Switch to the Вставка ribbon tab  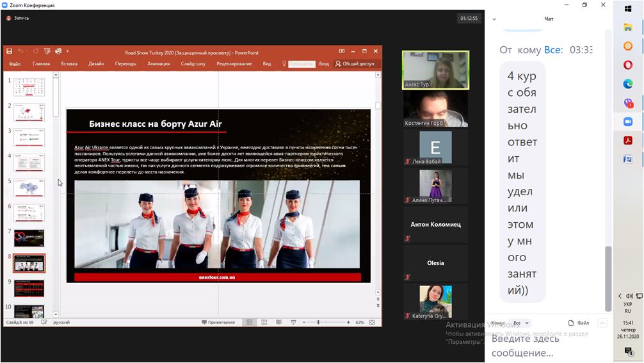69,63
